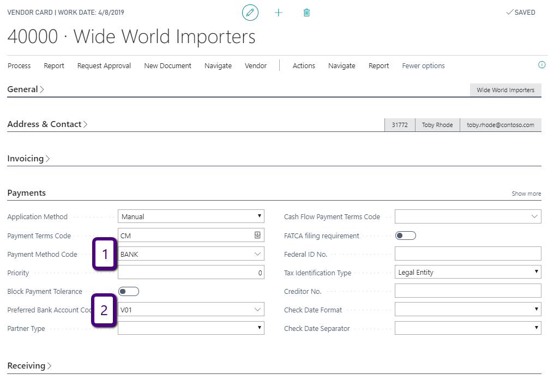Viewport: 548px width, 392px height.
Task: Toggle the Block Payment Tolerance switch
Action: pos(129,291)
